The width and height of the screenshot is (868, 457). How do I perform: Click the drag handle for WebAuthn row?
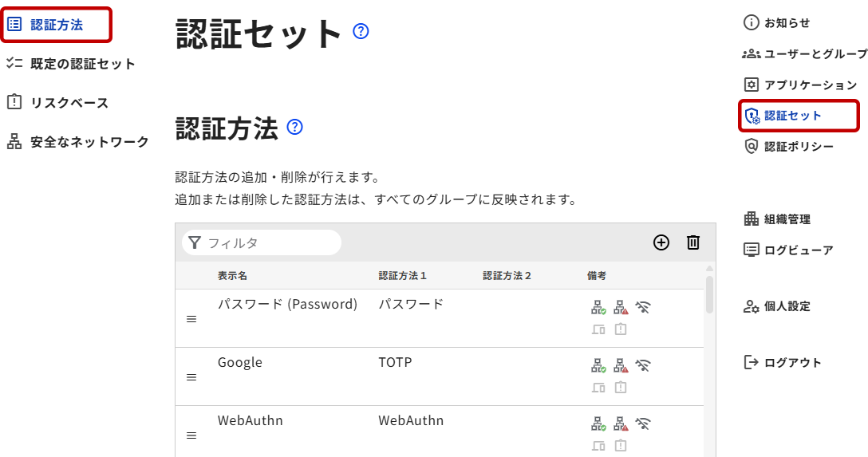tap(191, 435)
